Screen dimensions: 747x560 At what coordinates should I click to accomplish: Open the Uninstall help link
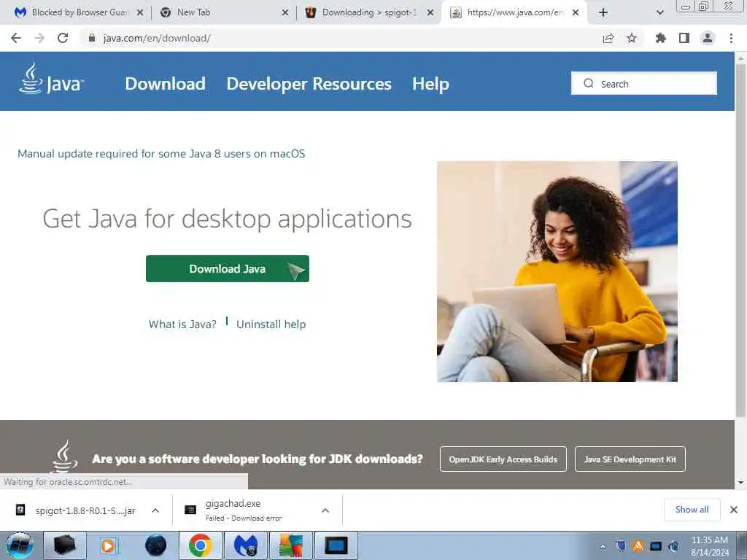click(271, 324)
